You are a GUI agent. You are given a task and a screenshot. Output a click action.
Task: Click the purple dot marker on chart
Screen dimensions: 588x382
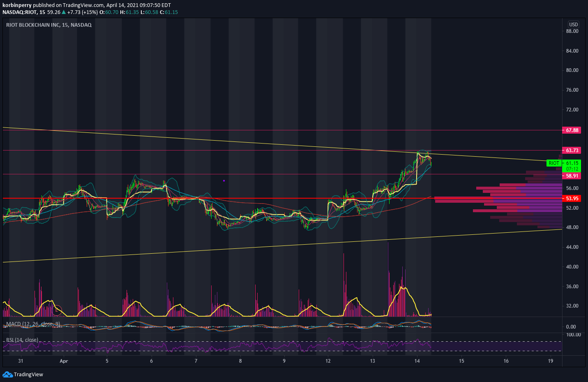224,181
